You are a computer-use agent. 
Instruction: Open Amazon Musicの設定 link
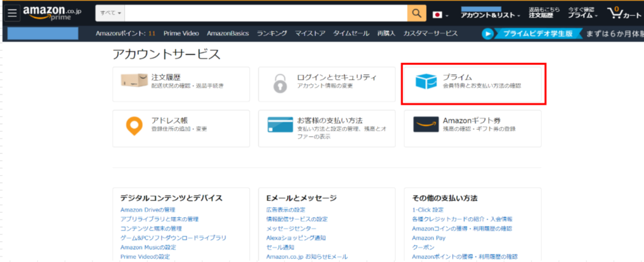click(148, 247)
